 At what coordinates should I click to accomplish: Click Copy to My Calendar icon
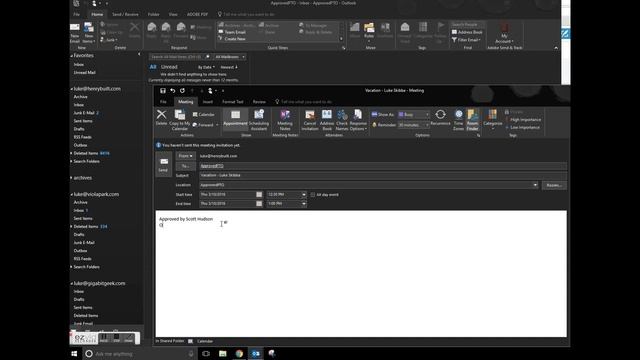[x=180, y=120]
